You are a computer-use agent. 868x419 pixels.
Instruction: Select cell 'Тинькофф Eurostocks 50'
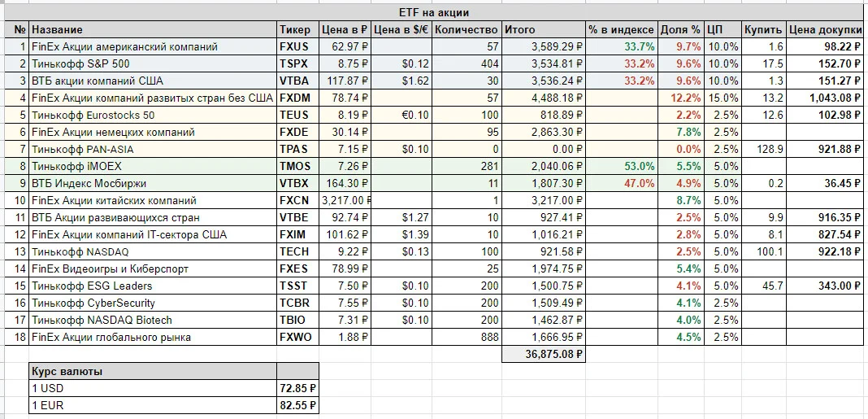[154, 116]
